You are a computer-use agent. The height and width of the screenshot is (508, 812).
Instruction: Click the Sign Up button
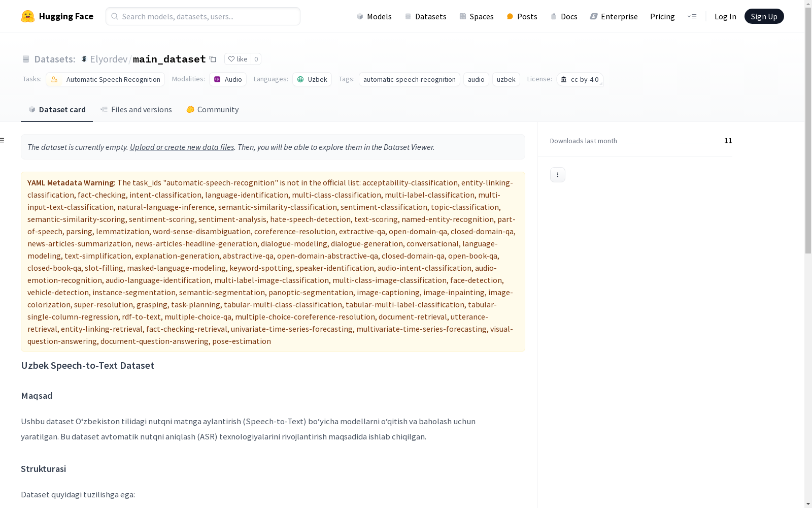pos(764,16)
